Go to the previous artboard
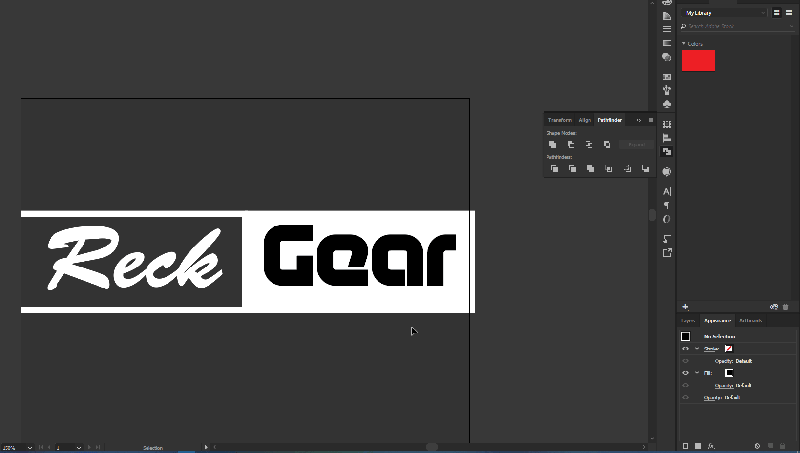The height and width of the screenshot is (453, 800). tap(49, 448)
